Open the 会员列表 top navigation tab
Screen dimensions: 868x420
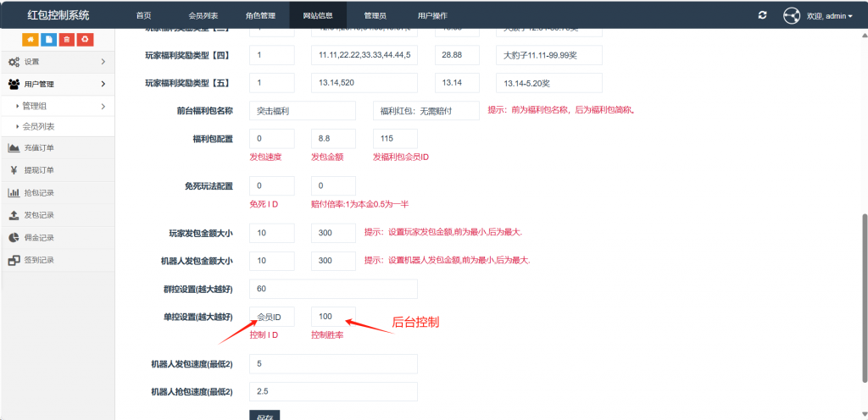pos(202,15)
